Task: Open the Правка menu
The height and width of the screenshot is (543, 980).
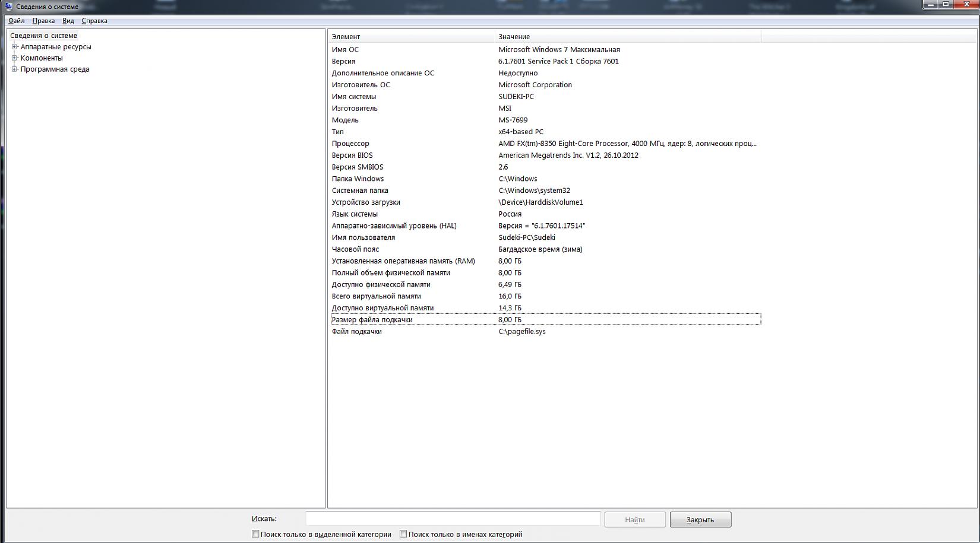Action: coord(43,21)
